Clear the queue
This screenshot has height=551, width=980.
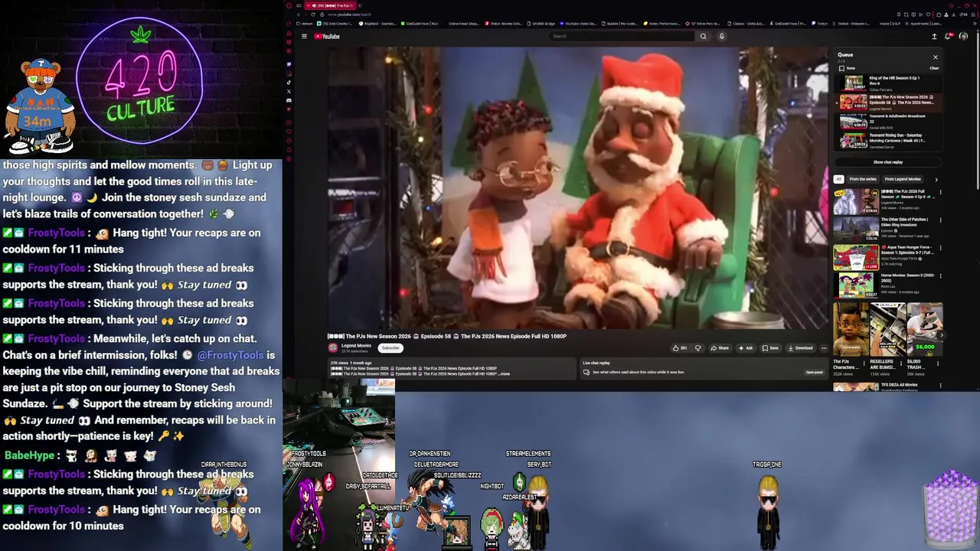coord(934,68)
